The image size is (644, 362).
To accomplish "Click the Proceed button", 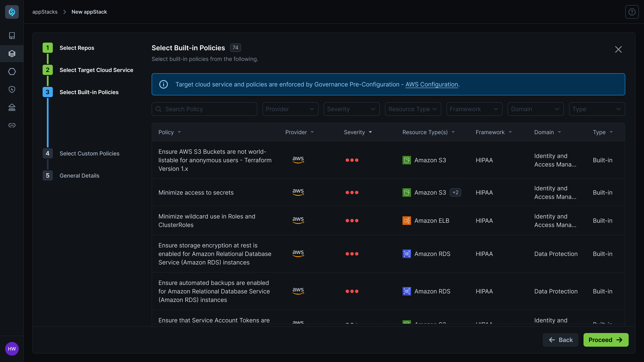I will (605, 340).
